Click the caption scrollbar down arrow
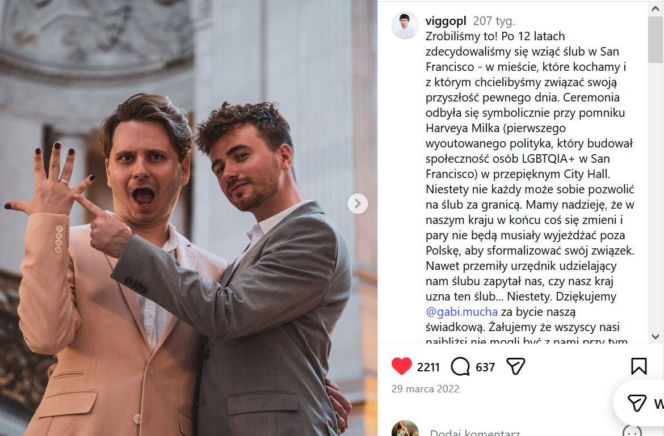Viewport: 664px width, 436px height. (x=656, y=337)
